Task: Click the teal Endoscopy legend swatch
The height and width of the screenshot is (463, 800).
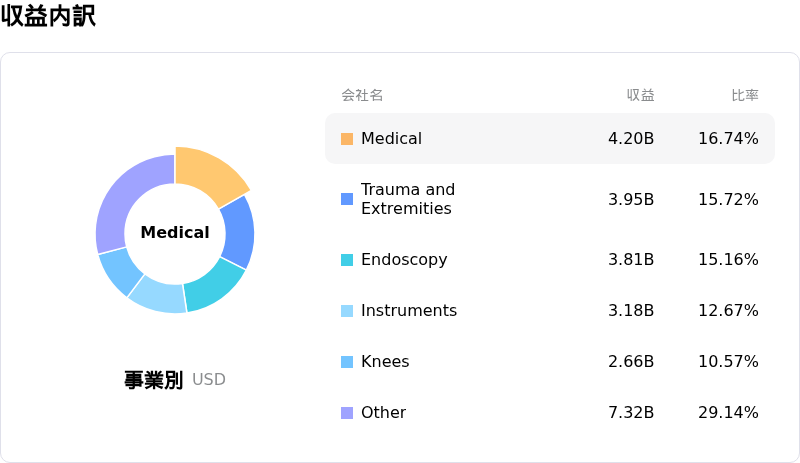Action: pos(347,260)
